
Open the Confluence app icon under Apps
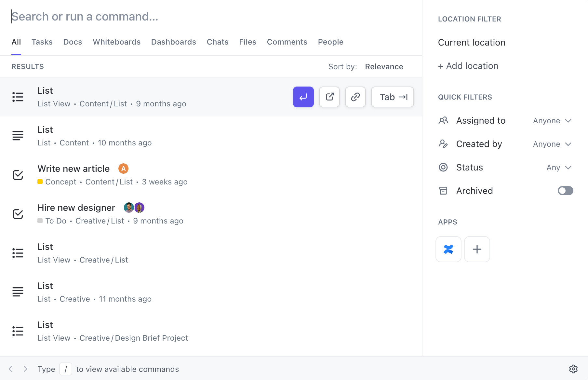click(448, 249)
